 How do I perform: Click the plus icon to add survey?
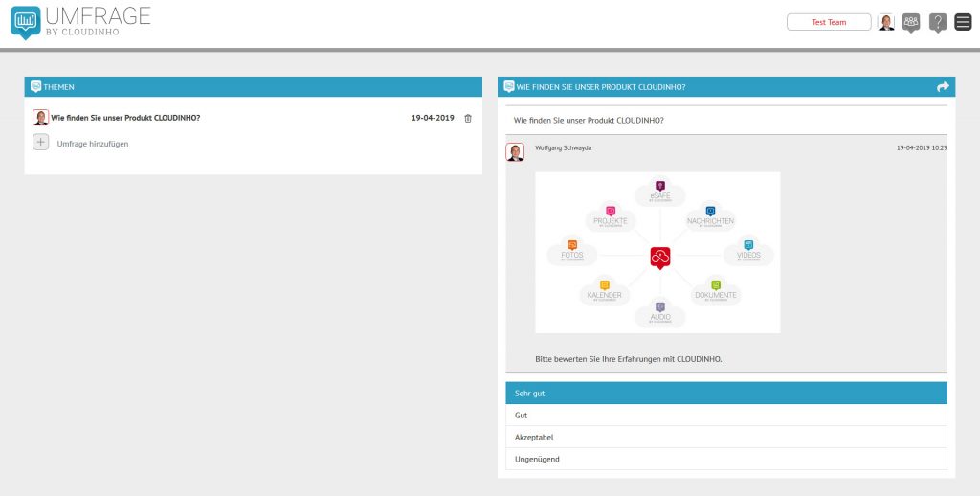coord(40,142)
